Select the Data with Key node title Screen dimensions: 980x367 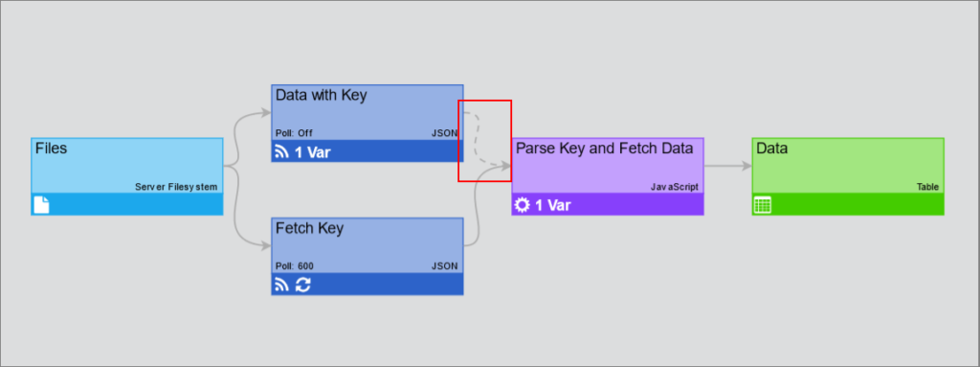[322, 95]
